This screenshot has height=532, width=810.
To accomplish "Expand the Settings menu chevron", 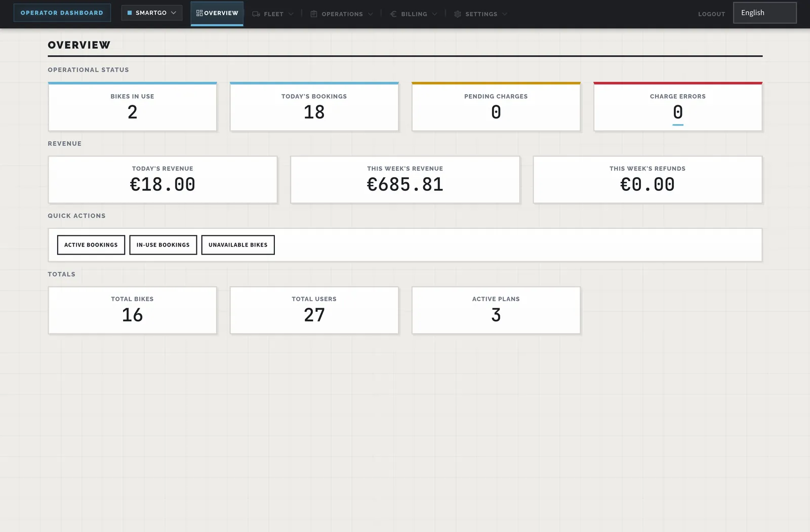I will [x=505, y=14].
